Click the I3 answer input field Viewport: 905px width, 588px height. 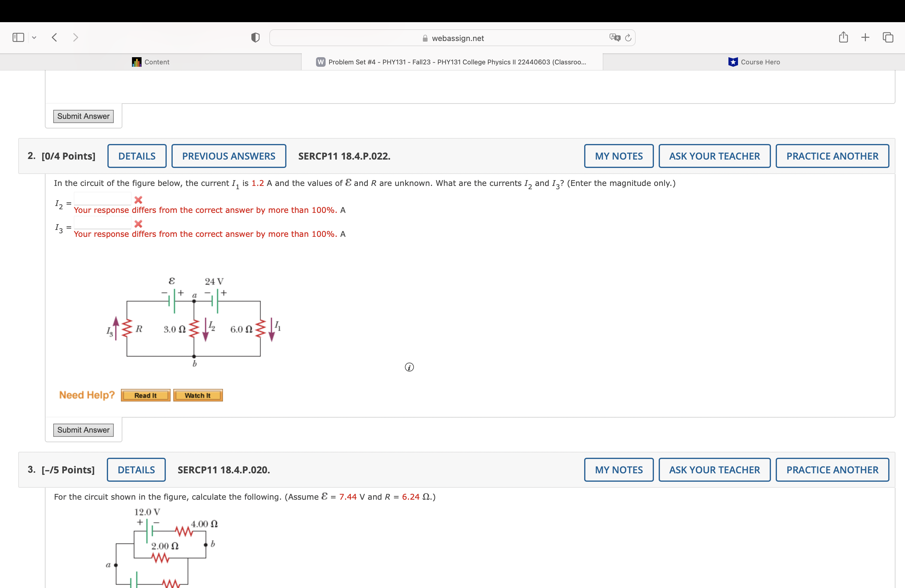pos(102,222)
